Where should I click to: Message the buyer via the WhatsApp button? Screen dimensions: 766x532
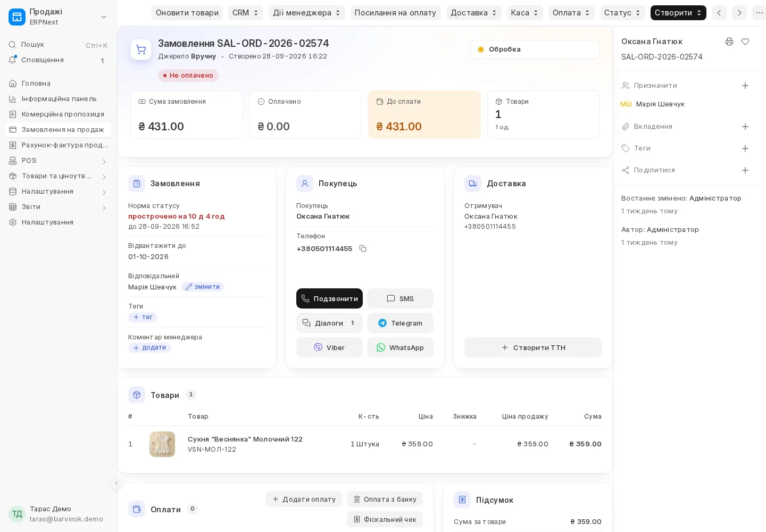point(400,347)
